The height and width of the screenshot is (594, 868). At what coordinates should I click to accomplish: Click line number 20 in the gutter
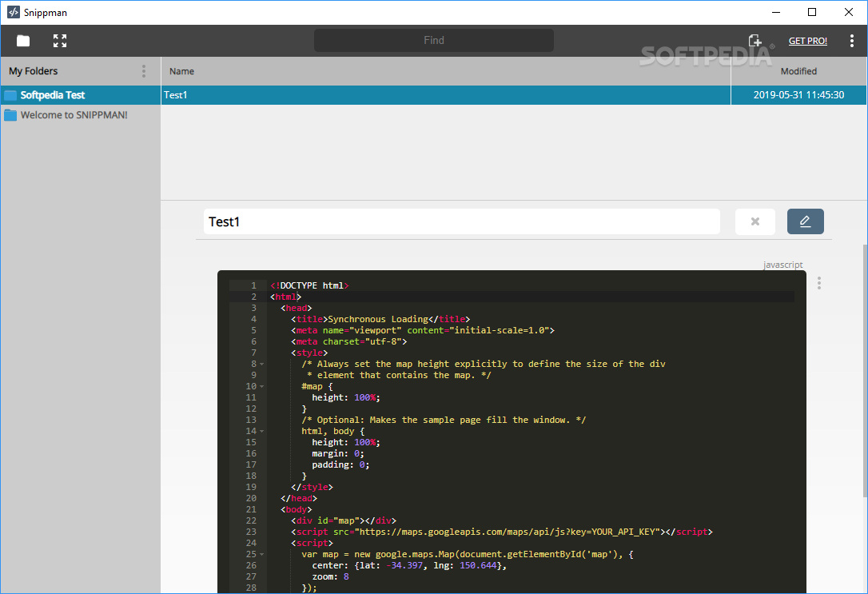click(251, 498)
